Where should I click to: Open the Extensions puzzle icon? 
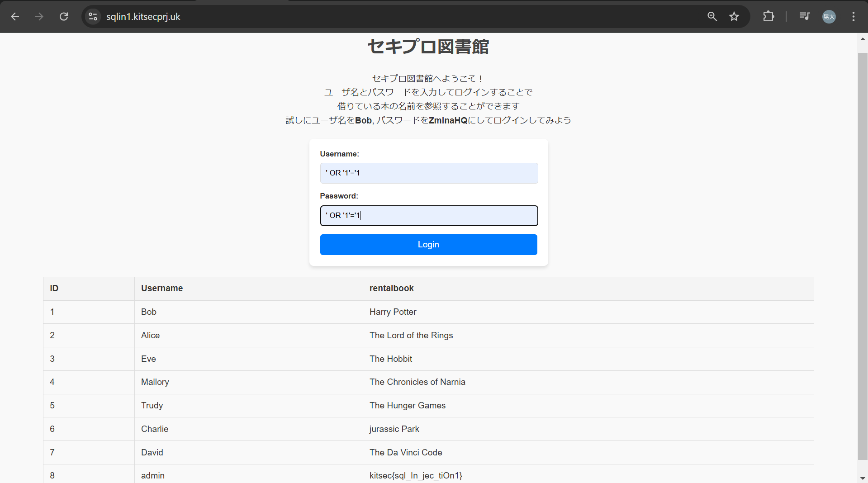[768, 17]
